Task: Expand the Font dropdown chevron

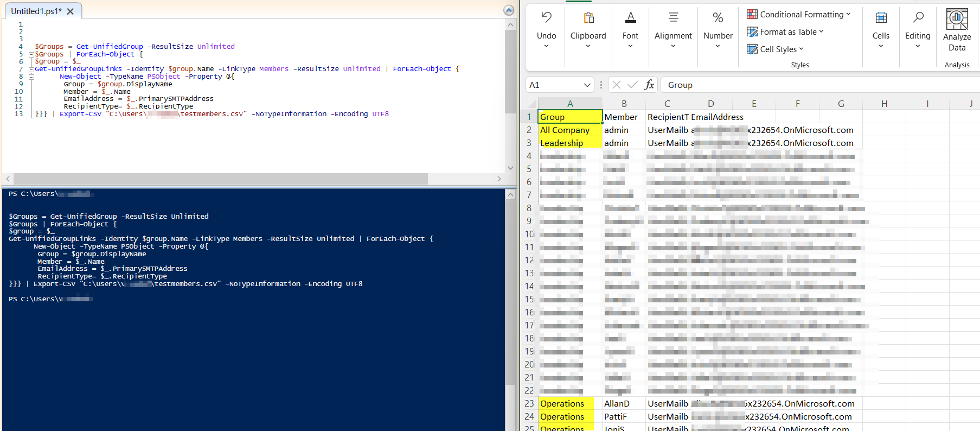Action: (x=630, y=46)
